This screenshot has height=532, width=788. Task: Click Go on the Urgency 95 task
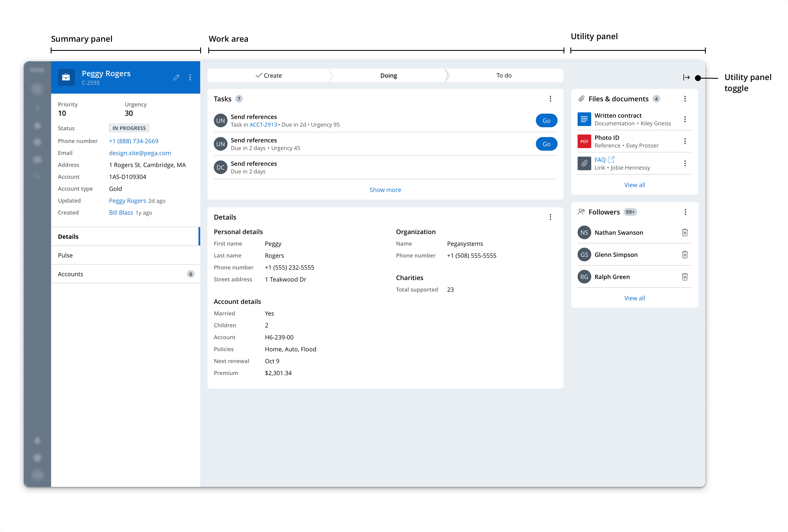tap(546, 120)
